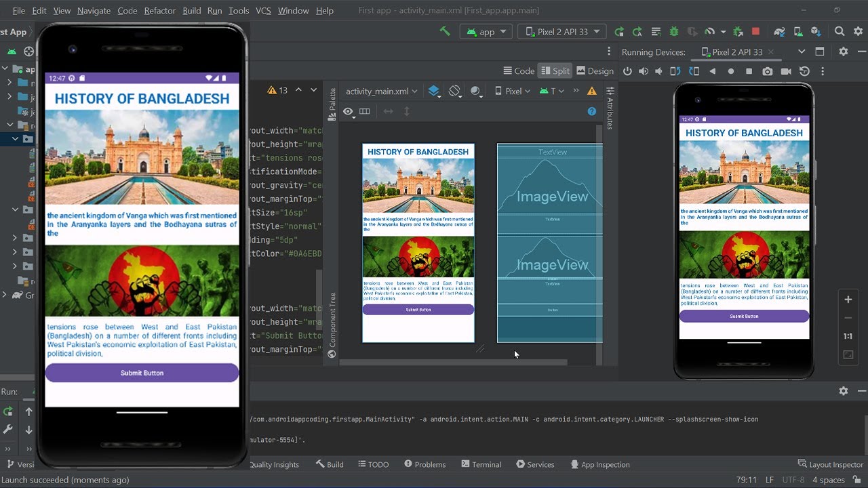
Task: Switch editor to Code view
Action: coord(519,70)
